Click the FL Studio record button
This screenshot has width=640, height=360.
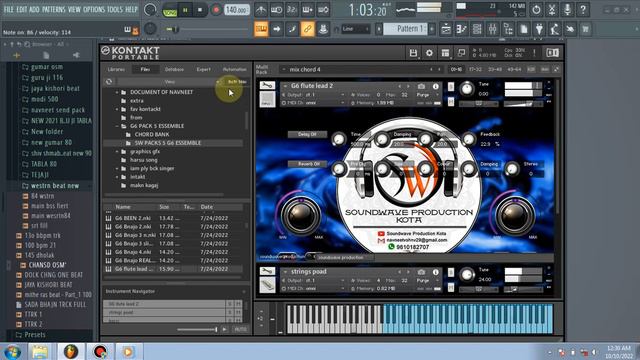click(x=216, y=10)
